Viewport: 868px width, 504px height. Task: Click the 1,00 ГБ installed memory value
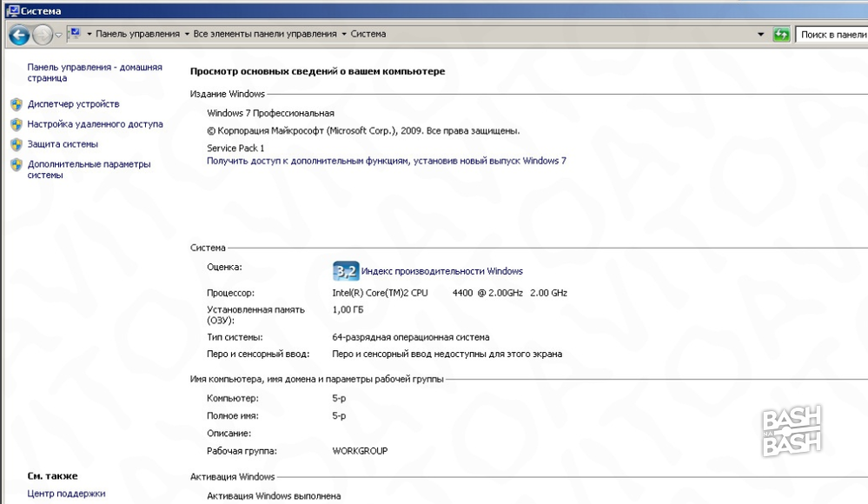pyautogui.click(x=348, y=309)
